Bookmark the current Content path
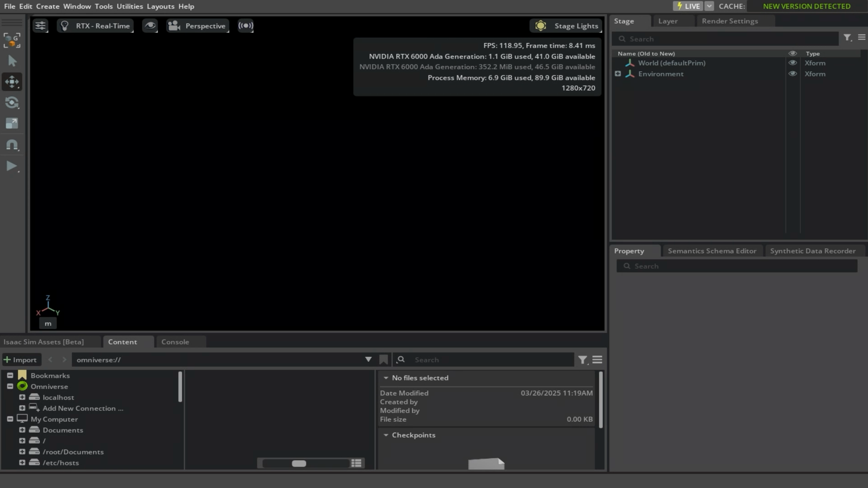868x488 pixels. (384, 360)
